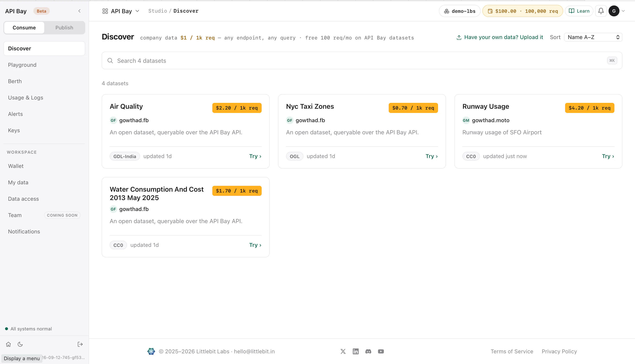
Task: Switch to Publish mode
Action: click(64, 27)
